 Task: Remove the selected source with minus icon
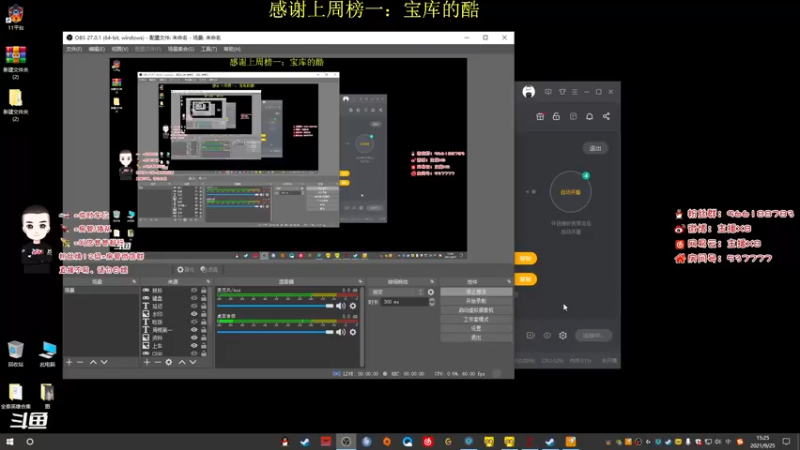pyautogui.click(x=158, y=362)
